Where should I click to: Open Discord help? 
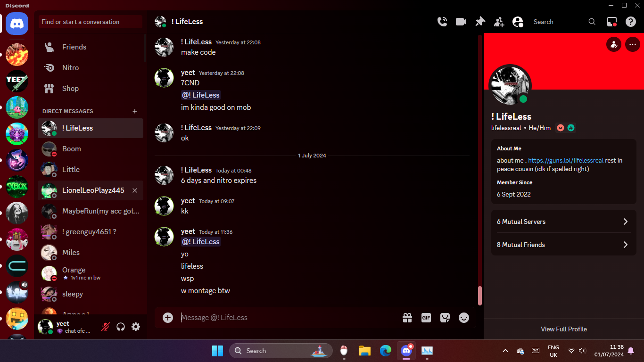(x=631, y=22)
